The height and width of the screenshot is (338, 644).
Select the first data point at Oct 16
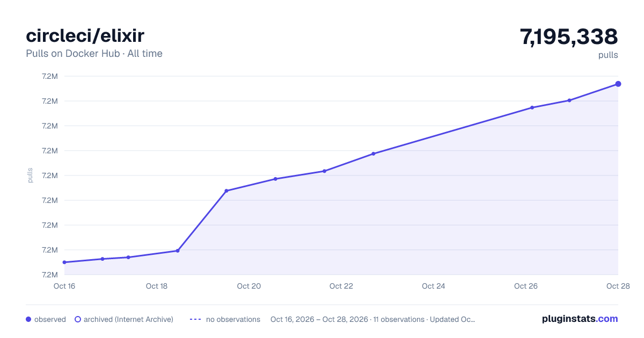[64, 262]
